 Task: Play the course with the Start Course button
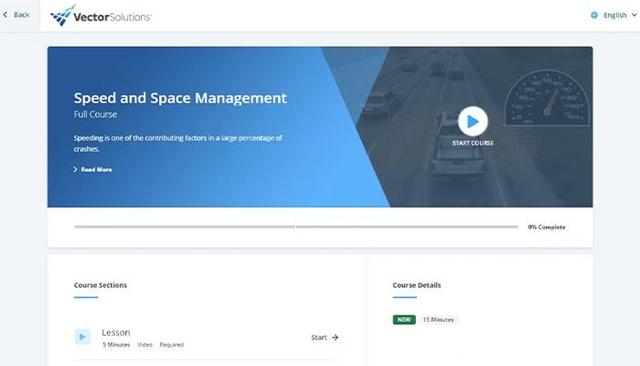(473, 121)
